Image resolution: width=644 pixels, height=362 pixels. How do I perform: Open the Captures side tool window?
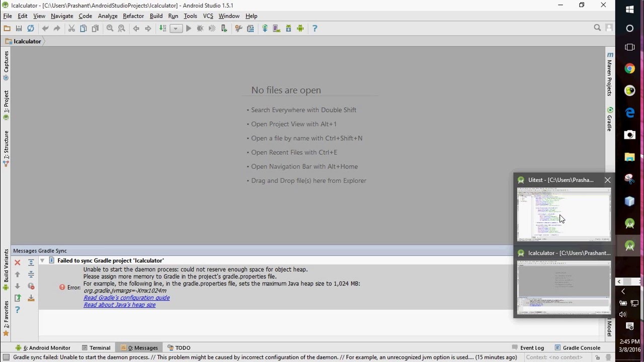[6, 66]
